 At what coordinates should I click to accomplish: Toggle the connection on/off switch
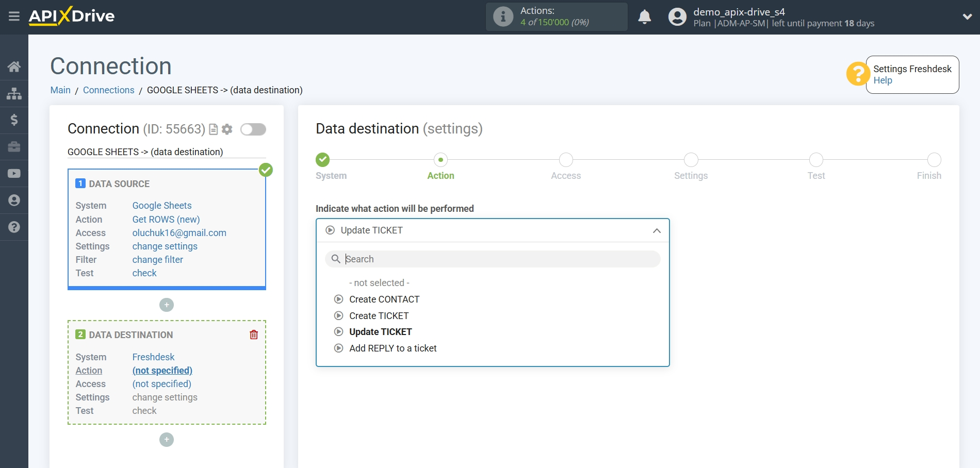(253, 129)
